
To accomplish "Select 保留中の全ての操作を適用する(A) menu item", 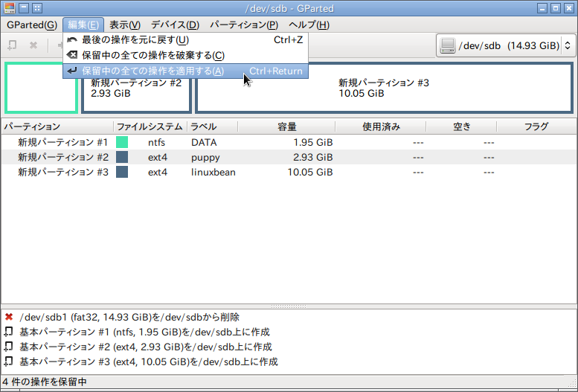I will [x=185, y=71].
